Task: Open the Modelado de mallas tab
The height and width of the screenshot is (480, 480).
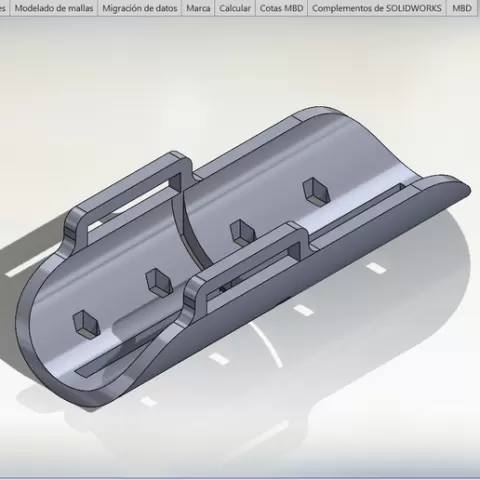Action: point(54,8)
